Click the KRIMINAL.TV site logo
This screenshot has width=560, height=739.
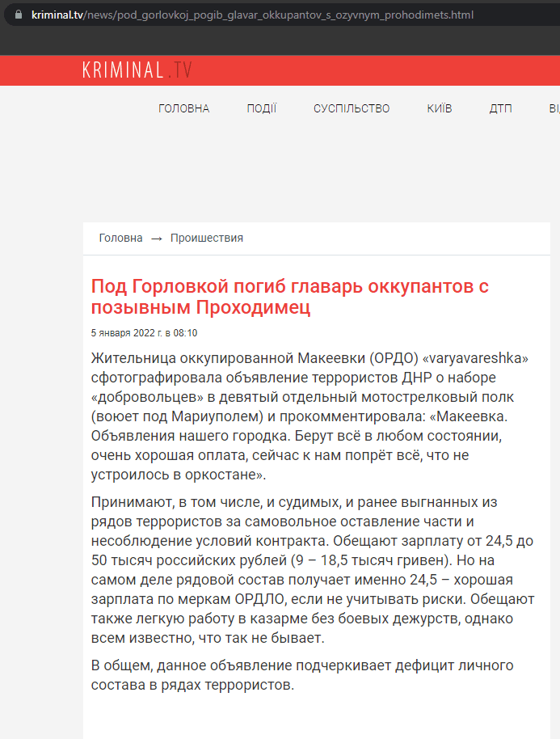pos(137,70)
